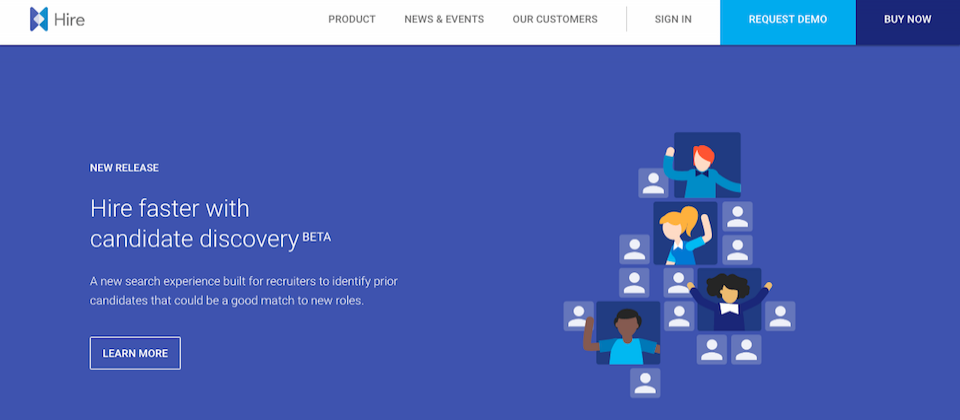Click the Hire wordmark text
The height and width of the screenshot is (420, 960).
point(69,20)
